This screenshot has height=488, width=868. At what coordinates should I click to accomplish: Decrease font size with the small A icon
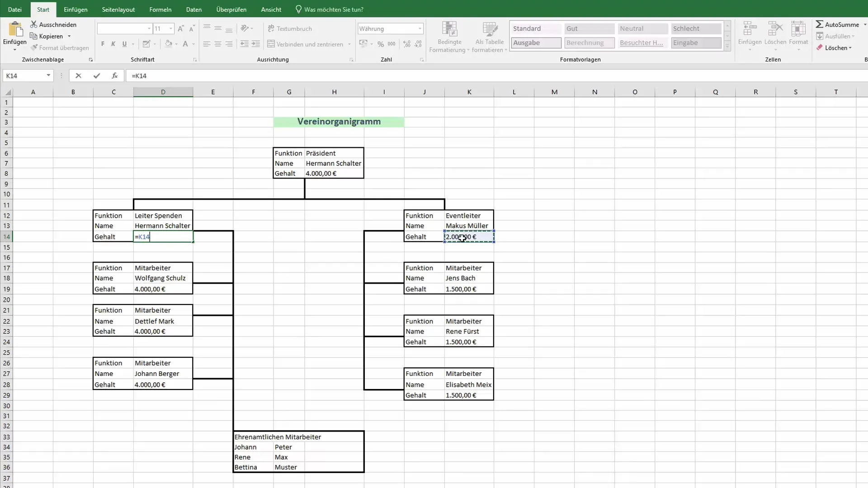192,28
